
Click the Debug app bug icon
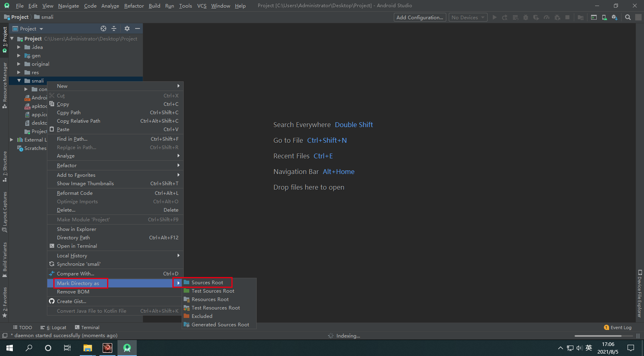[x=526, y=17]
